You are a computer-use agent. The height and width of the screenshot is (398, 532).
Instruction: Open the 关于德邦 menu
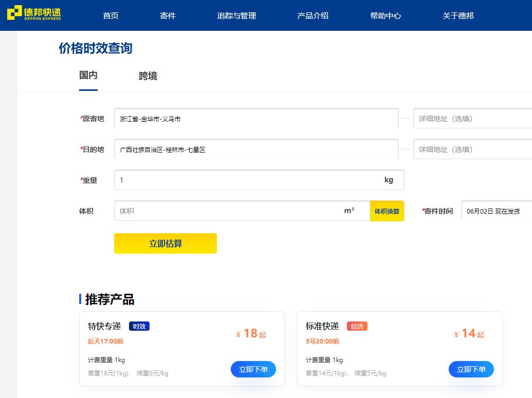click(457, 15)
